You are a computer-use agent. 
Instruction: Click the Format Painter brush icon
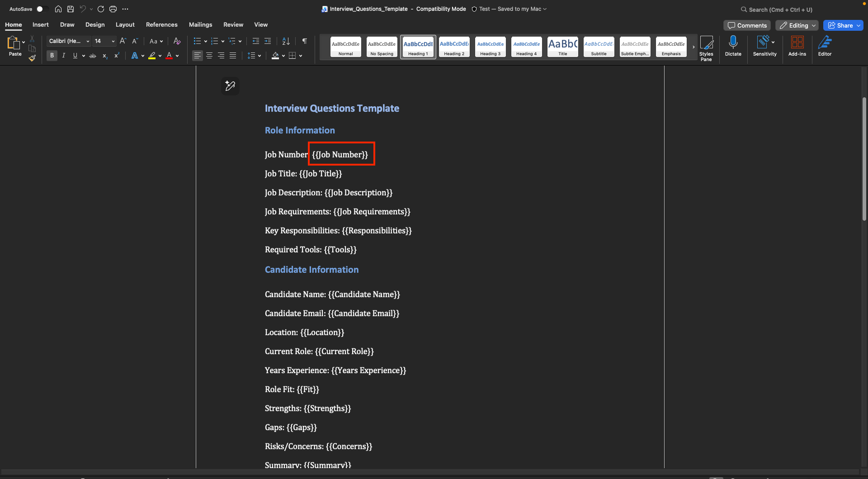(x=32, y=58)
